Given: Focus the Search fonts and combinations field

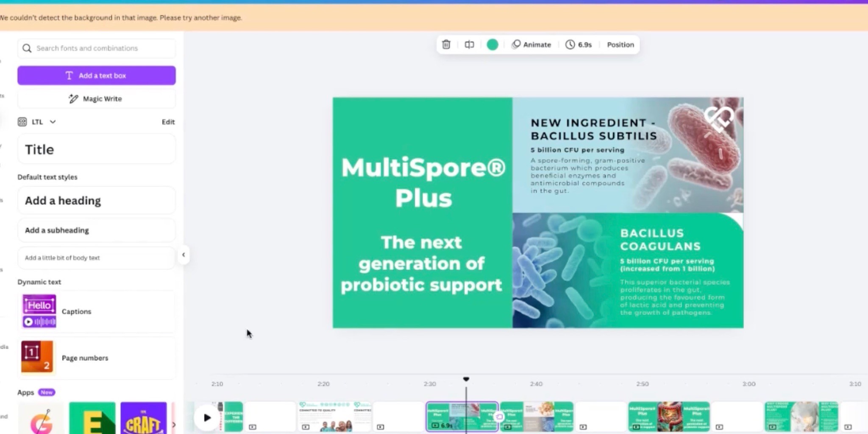Looking at the screenshot, I should coord(97,48).
